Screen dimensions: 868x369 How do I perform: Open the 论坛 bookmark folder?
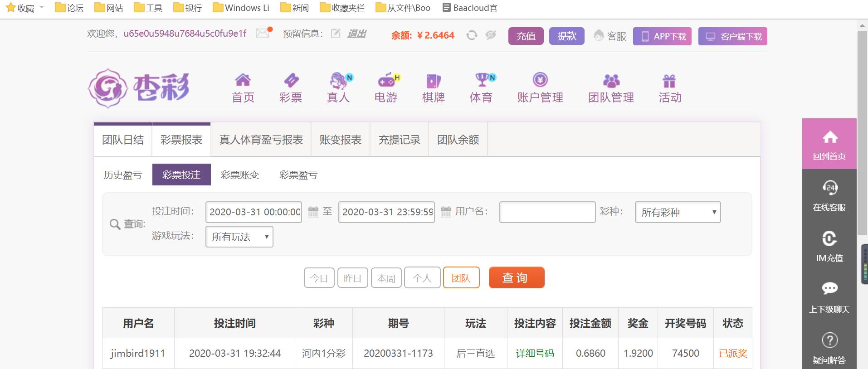click(69, 8)
